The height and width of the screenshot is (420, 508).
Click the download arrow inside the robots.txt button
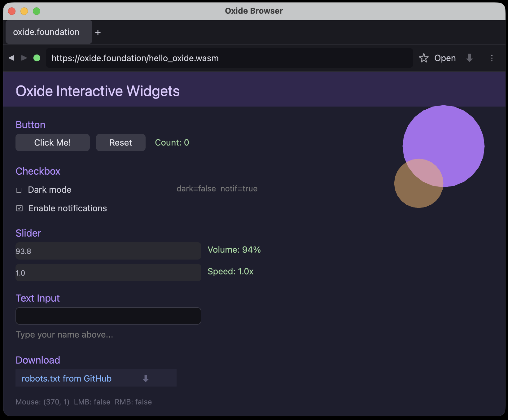coord(145,378)
